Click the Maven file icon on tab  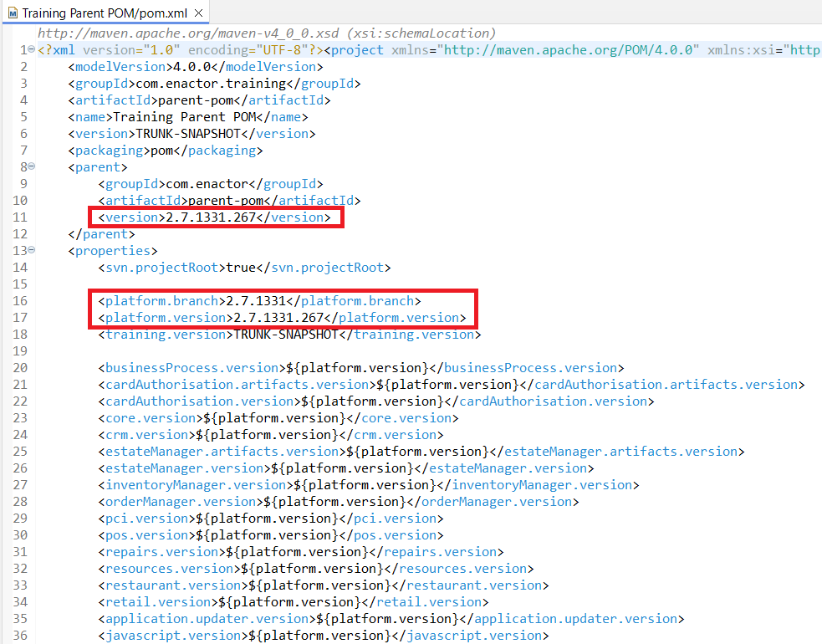coord(13,13)
